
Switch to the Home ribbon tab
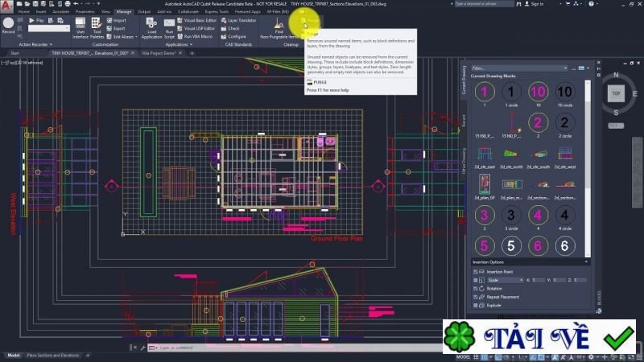24,12
